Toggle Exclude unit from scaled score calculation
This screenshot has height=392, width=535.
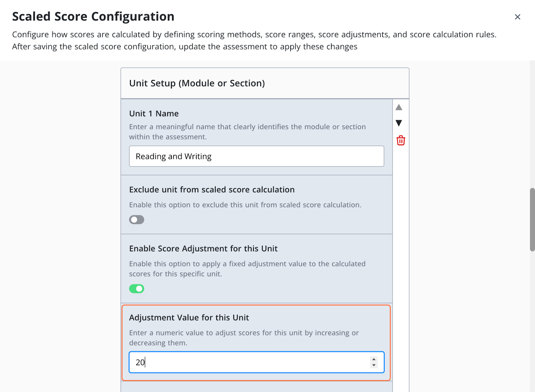click(x=136, y=220)
